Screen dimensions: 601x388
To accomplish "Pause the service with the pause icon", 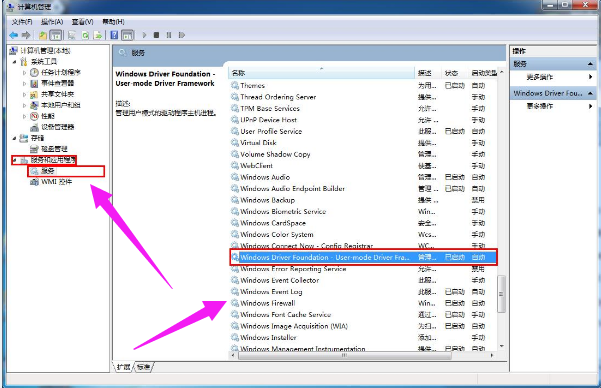I will (x=169, y=35).
